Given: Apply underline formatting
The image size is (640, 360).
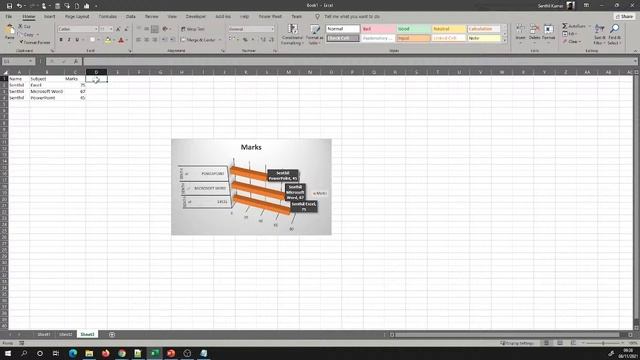Looking at the screenshot, I should coord(77,40).
